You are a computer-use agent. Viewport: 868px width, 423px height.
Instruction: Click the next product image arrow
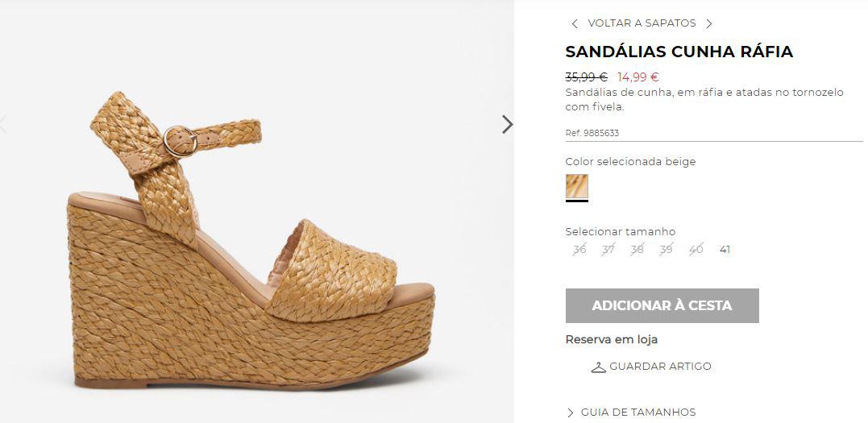tap(507, 124)
